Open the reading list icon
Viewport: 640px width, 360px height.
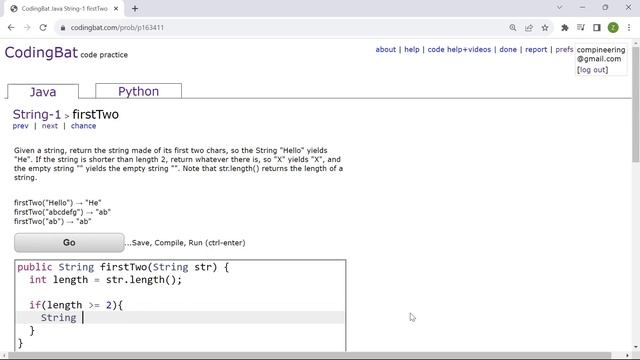[581, 28]
